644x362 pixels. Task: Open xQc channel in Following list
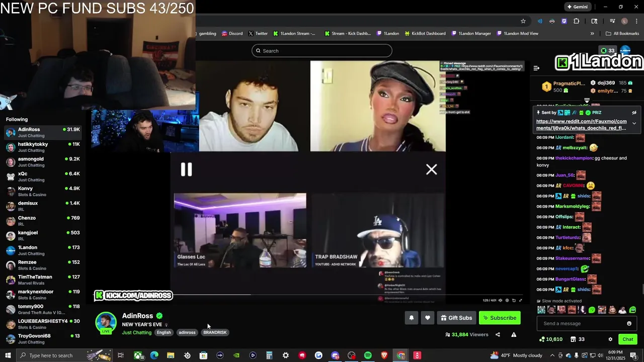tap(43, 176)
